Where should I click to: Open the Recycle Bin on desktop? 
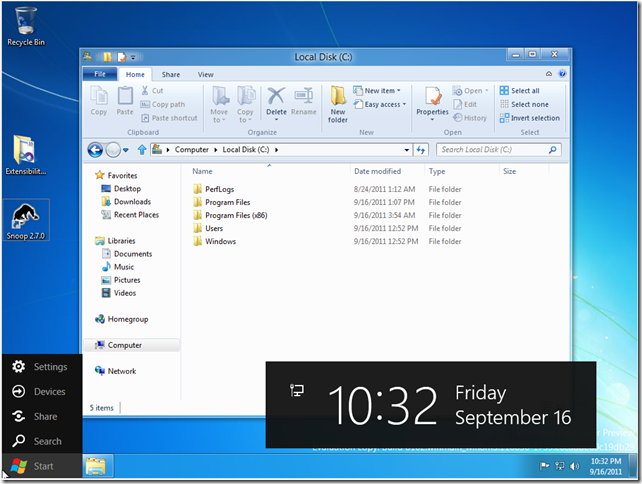(26, 24)
